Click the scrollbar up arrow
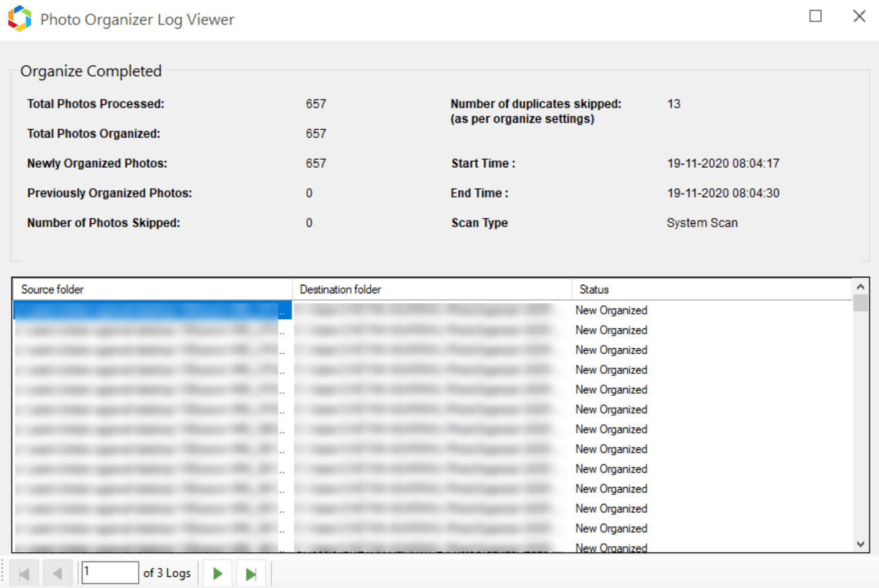879x588 pixels. pos(860,286)
